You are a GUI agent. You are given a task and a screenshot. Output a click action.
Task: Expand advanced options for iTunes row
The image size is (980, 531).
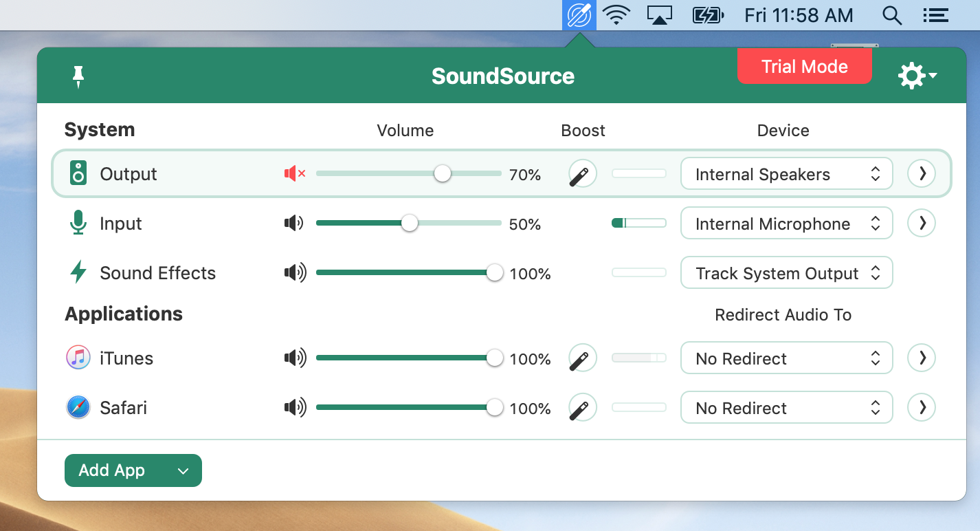tap(922, 358)
